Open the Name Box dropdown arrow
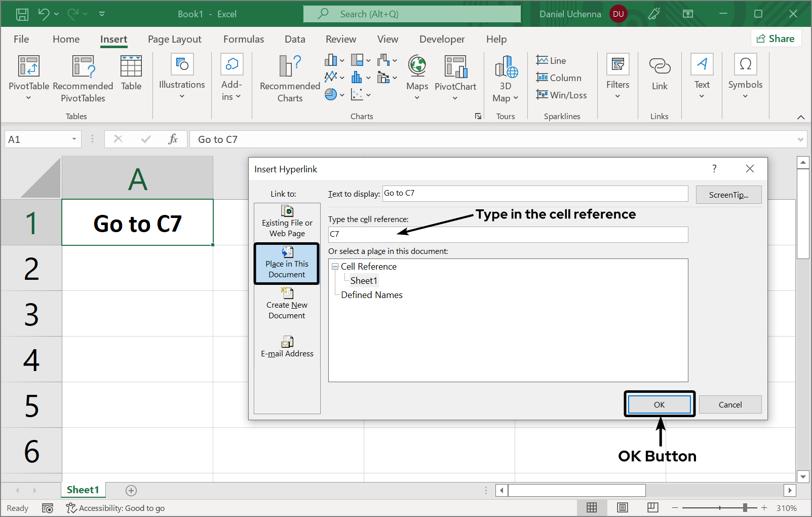 click(x=74, y=139)
